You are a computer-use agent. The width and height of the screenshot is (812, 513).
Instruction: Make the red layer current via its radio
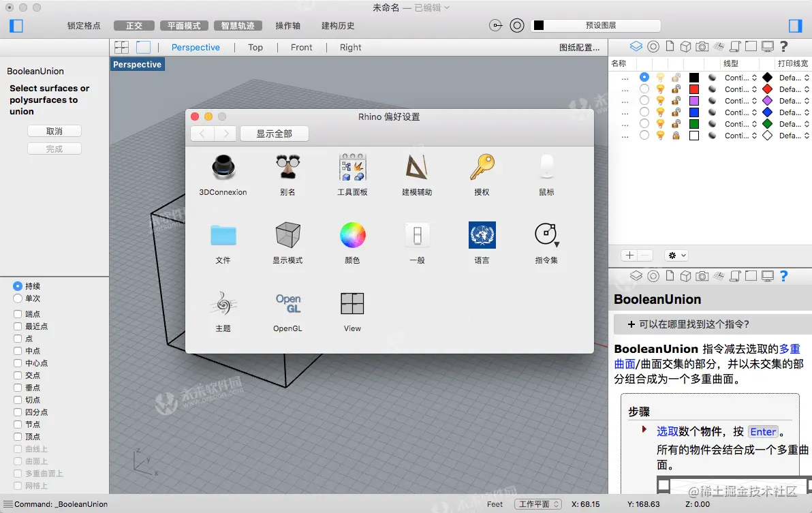coord(644,89)
